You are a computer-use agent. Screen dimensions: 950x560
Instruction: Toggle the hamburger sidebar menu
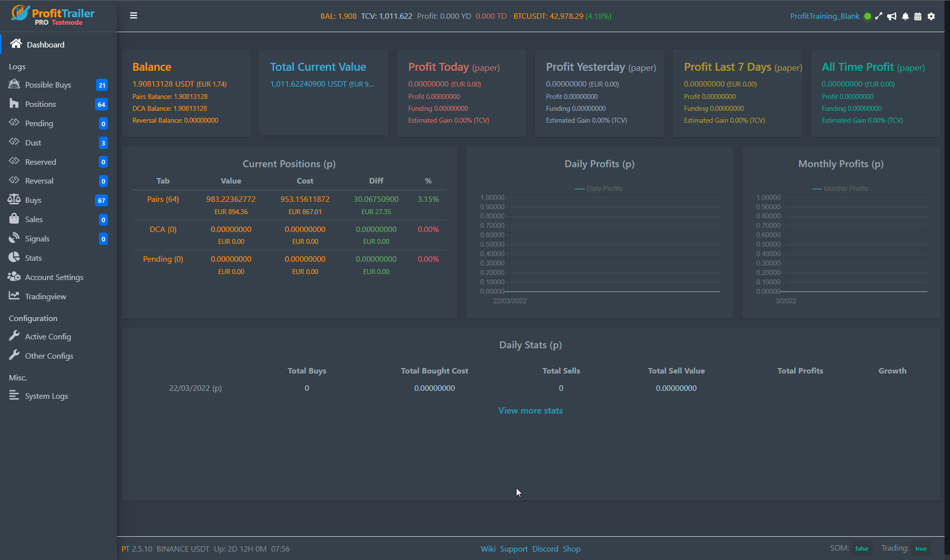click(134, 16)
